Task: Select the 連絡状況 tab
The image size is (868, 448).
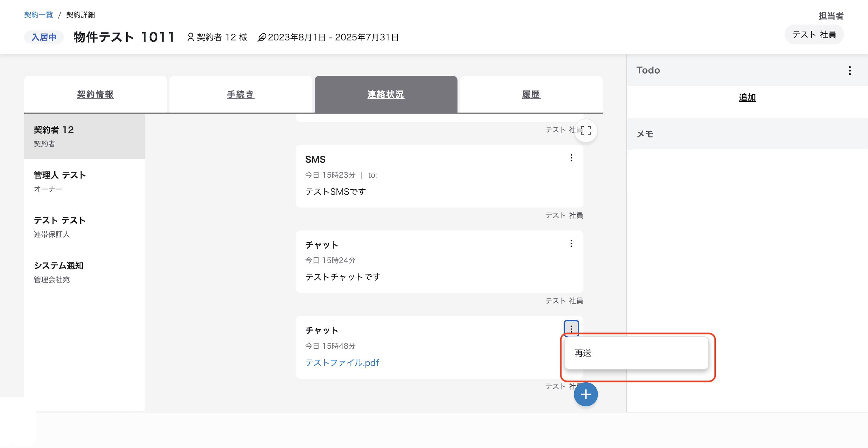Action: (x=386, y=94)
